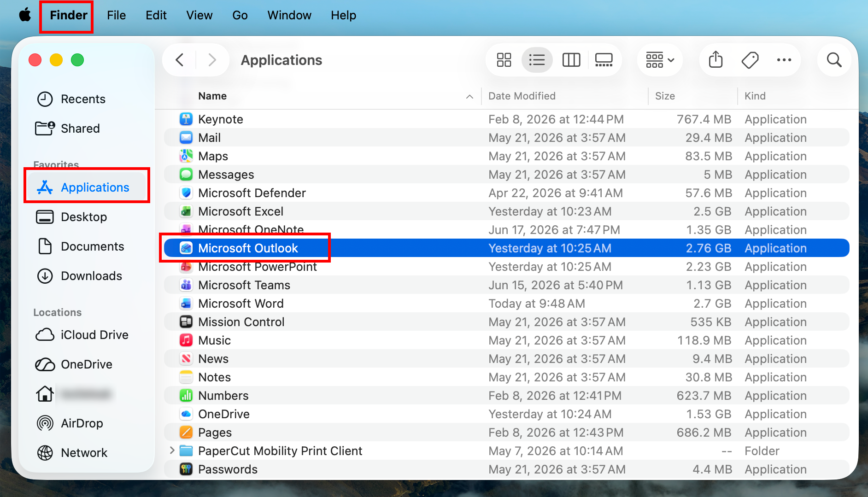Screen dimensions: 868x497
Task: Click the Folder kind cell
Action: [762, 451]
